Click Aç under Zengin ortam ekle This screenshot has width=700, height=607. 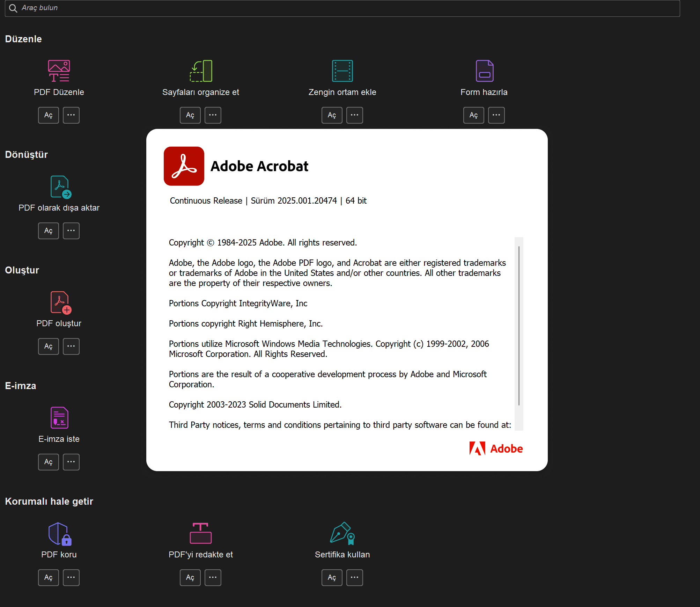(x=332, y=115)
